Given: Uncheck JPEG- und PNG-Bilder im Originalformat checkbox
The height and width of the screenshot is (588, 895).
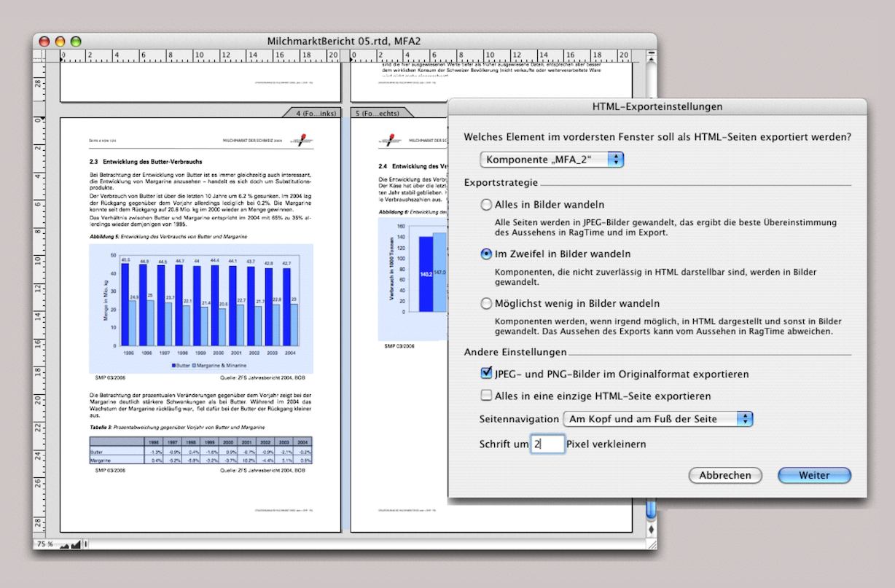Looking at the screenshot, I should tap(486, 373).
